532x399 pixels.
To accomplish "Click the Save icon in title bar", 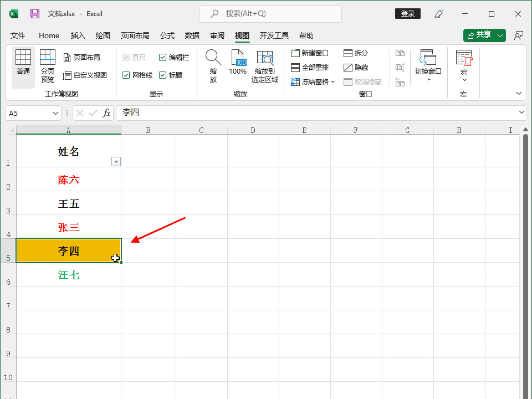I will pos(34,13).
